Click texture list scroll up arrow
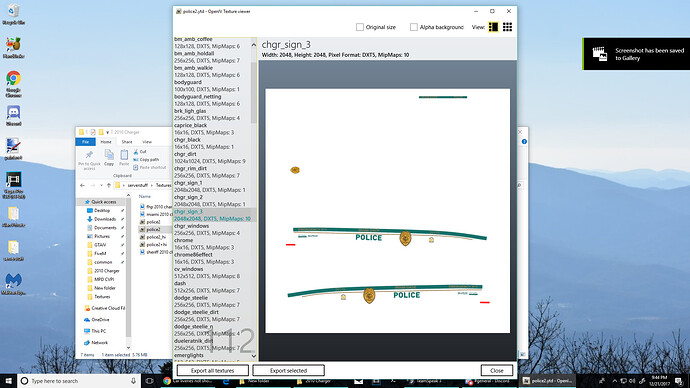This screenshot has width=690, height=388. coord(253,44)
